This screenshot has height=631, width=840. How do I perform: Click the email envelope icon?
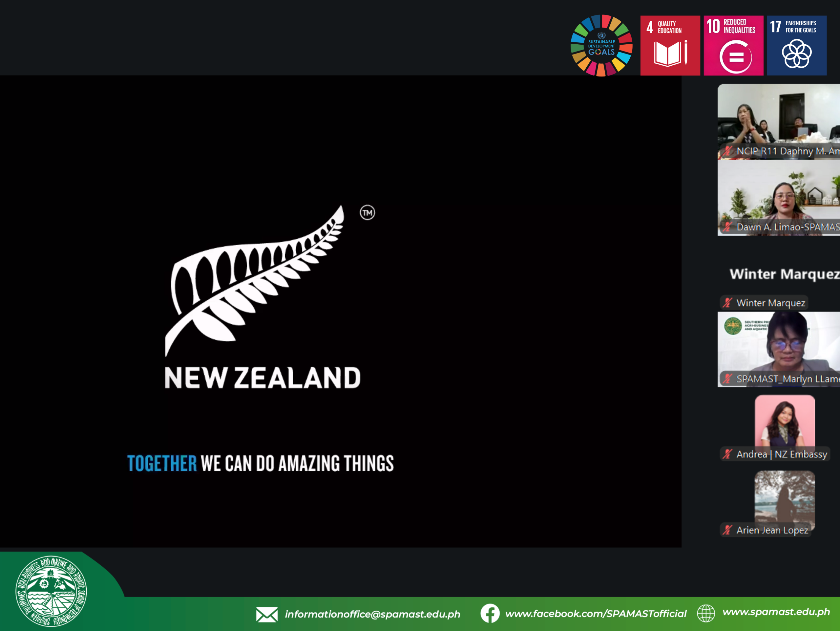(x=266, y=614)
